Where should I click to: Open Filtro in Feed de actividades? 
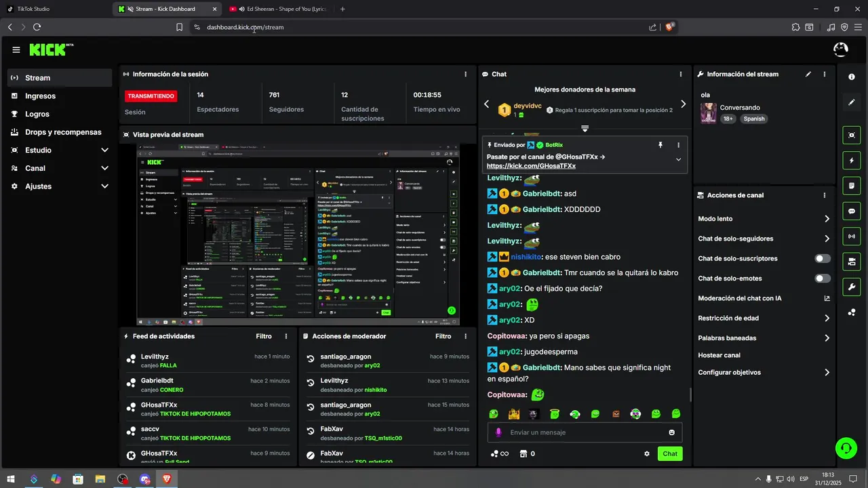[264, 336]
